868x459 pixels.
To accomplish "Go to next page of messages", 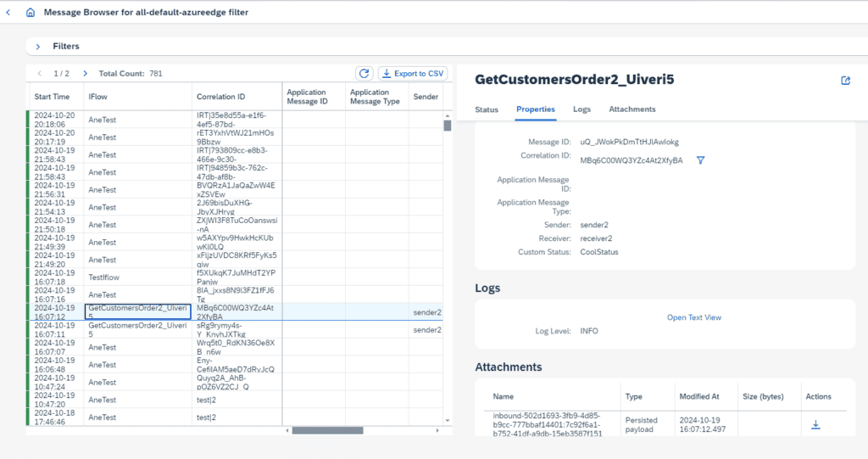I will (86, 73).
